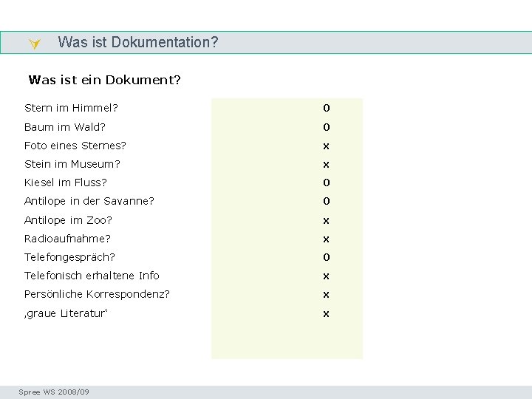Click the line 'Stern im Himmel?'
The width and height of the screenshot is (532, 399).
[71, 108]
